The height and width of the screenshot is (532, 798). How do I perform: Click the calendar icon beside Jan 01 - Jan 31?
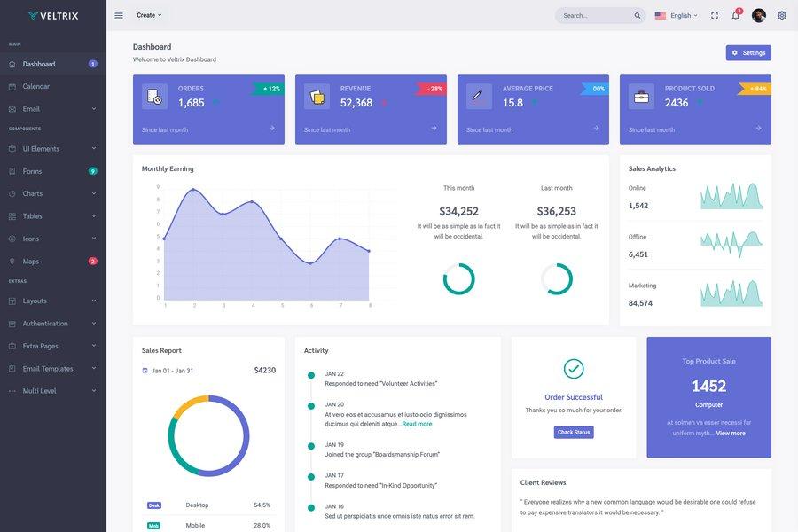[x=145, y=371]
